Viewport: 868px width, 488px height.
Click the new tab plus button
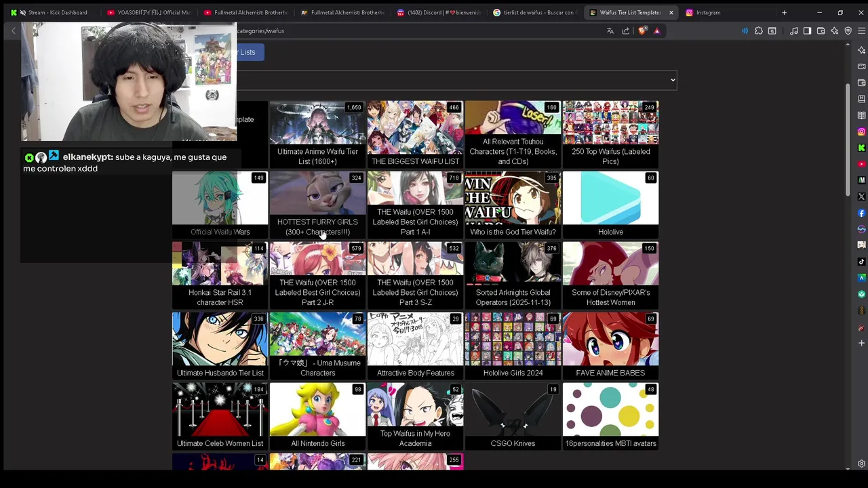click(784, 12)
